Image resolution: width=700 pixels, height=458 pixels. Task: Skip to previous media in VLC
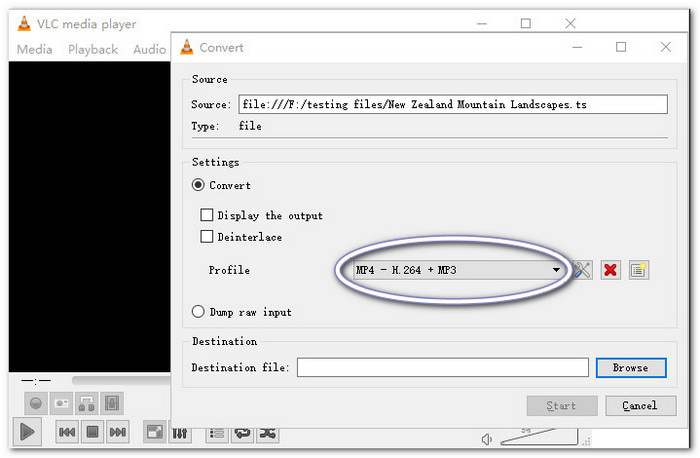(67, 432)
